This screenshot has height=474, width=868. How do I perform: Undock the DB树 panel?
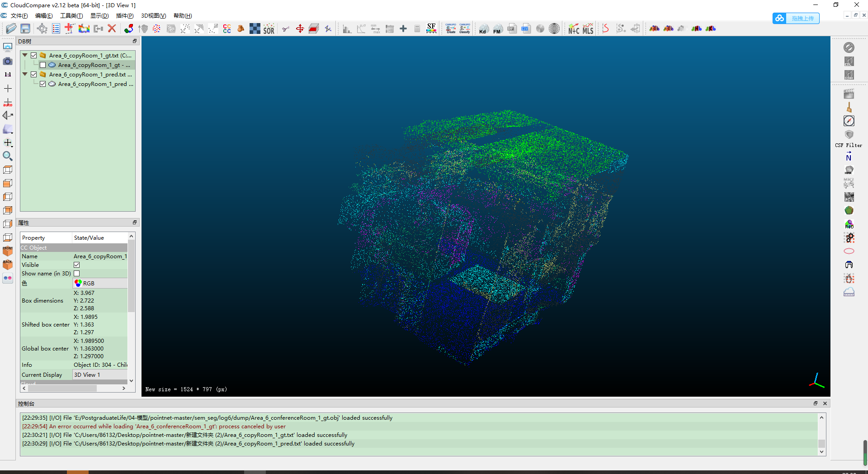point(134,41)
